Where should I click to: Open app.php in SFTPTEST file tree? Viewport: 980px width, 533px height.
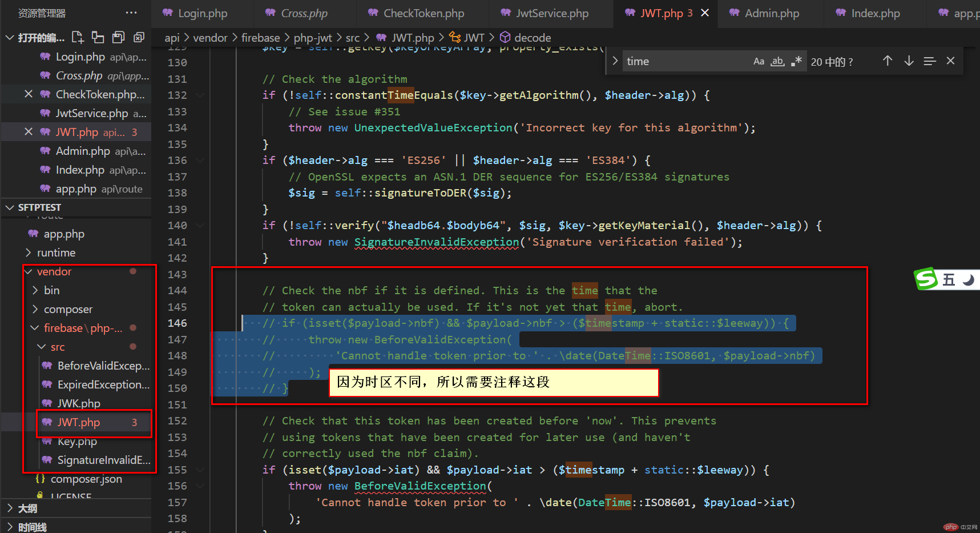64,234
